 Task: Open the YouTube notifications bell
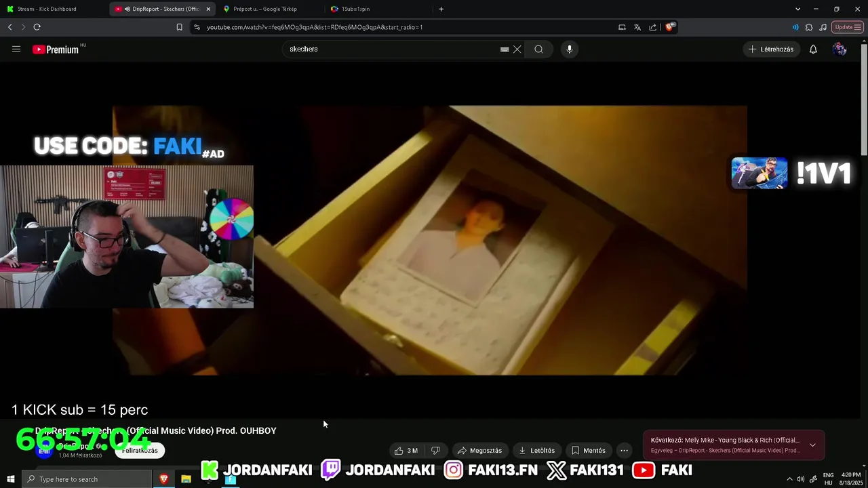click(813, 49)
